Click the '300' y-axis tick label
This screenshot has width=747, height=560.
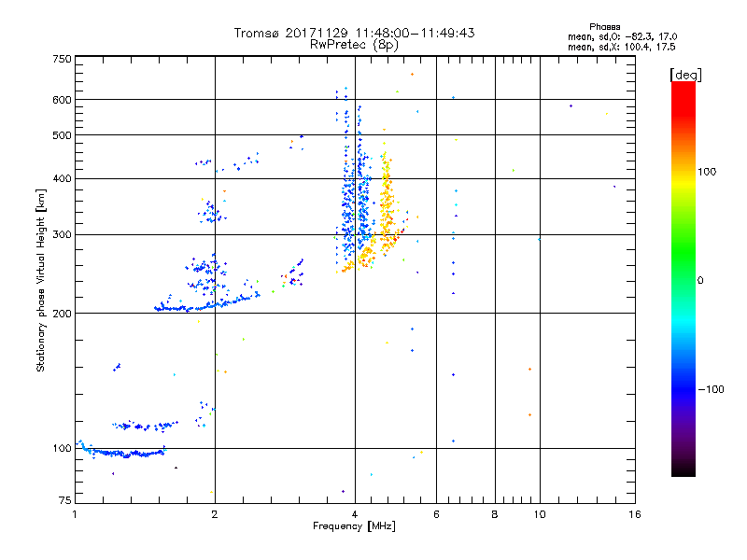point(63,235)
